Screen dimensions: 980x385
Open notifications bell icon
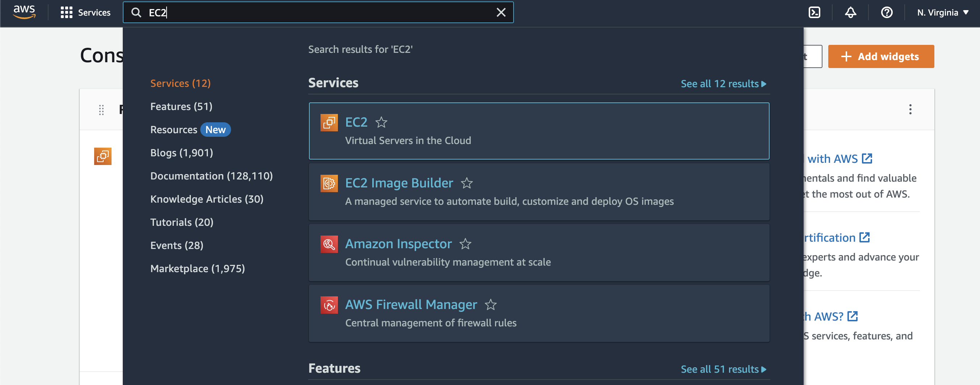850,13
